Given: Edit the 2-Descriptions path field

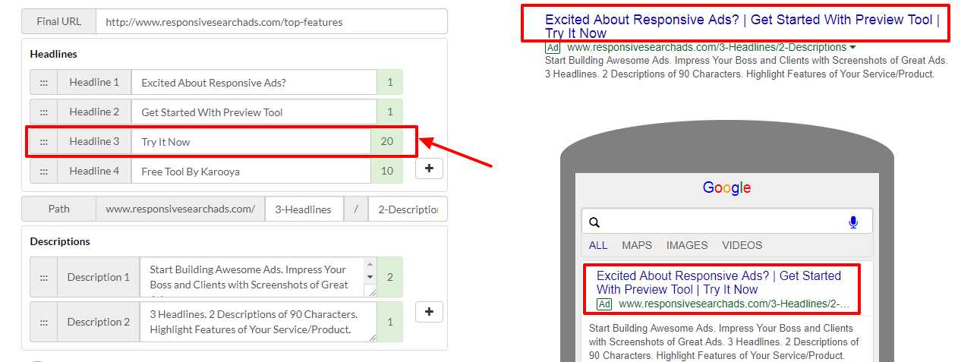Looking at the screenshot, I should (x=408, y=209).
